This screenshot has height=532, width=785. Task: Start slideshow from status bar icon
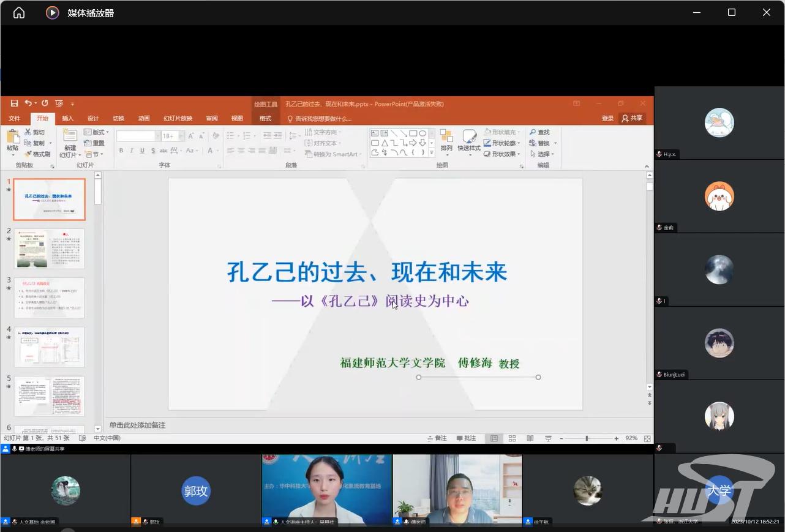[x=548, y=438]
